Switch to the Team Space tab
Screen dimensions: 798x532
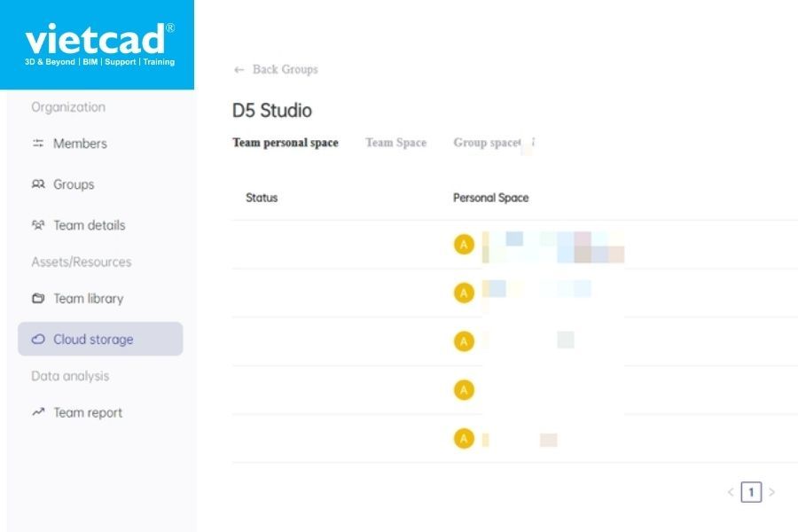pyautogui.click(x=396, y=143)
